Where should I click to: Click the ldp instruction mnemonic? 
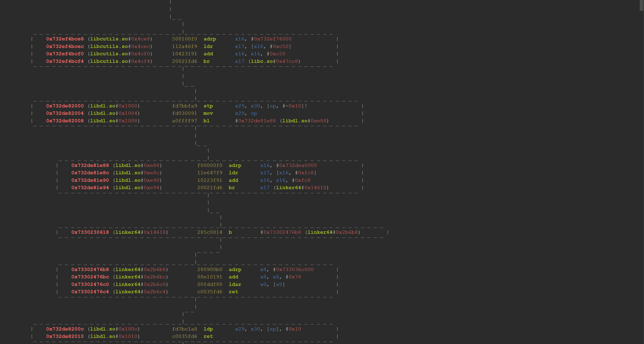click(x=208, y=329)
